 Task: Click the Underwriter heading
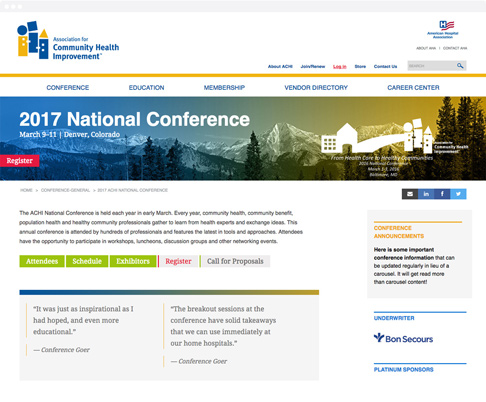coord(394,318)
